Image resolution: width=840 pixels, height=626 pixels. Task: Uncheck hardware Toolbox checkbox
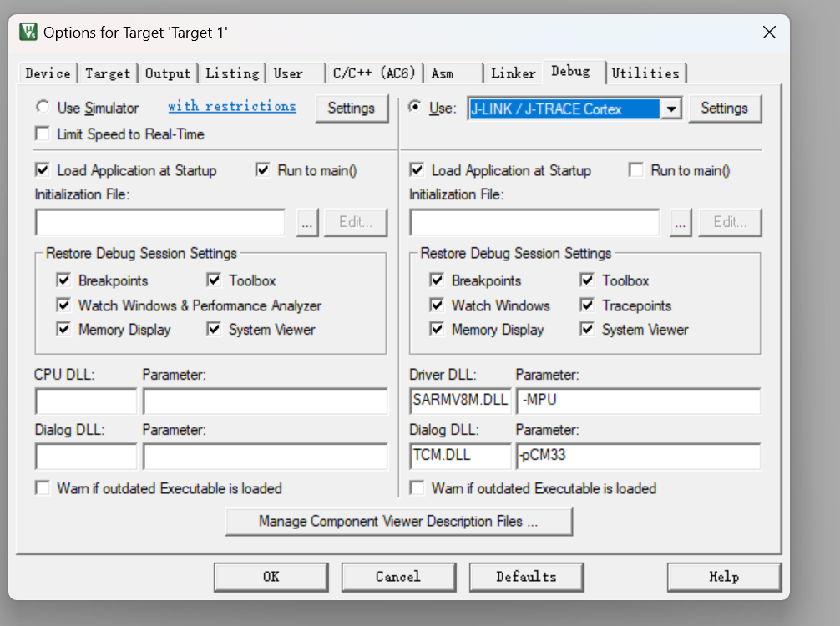pos(587,280)
